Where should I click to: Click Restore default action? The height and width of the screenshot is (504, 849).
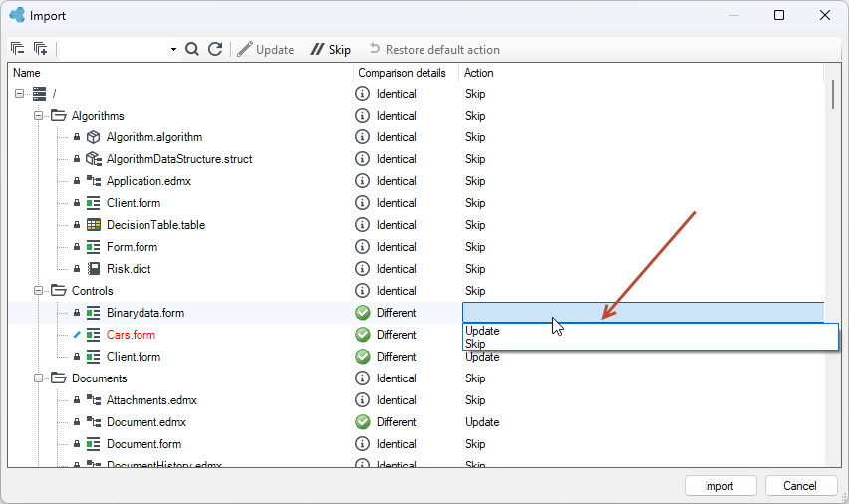[435, 49]
